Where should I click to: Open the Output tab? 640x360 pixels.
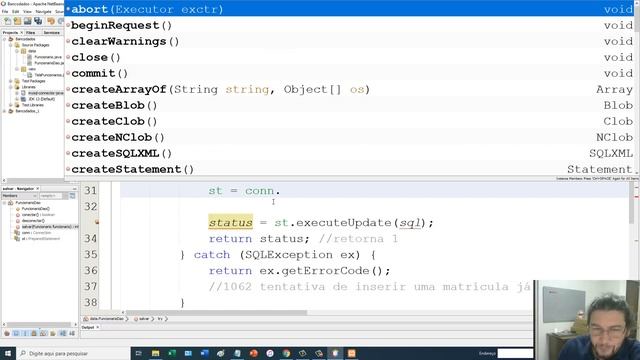[88, 327]
